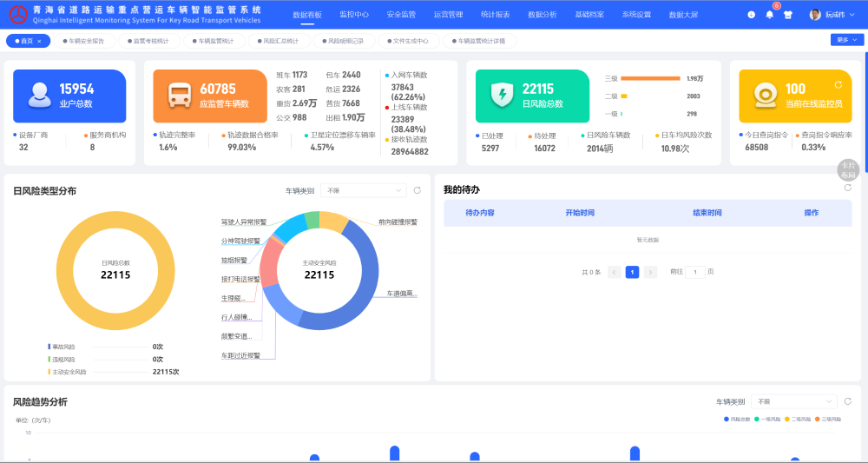Refresh the 日风险类型分布 chart
The width and height of the screenshot is (868, 463).
[417, 190]
